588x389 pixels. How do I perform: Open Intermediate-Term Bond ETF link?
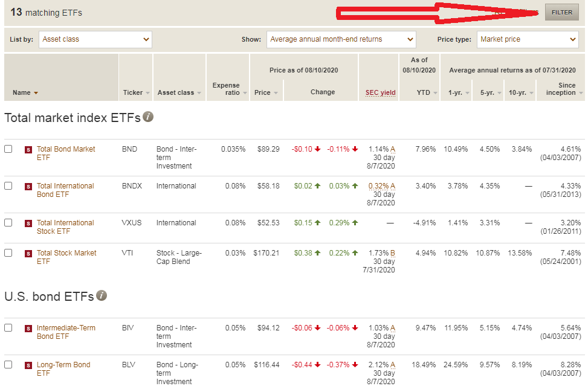tap(66, 332)
